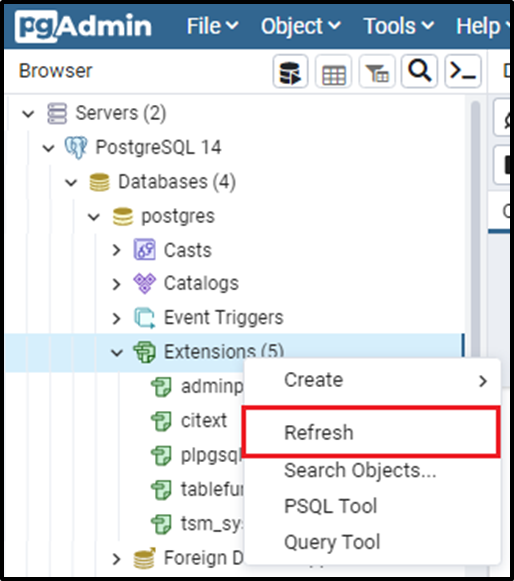Image resolution: width=514 pixels, height=581 pixels.
Task: Select the postgres database item
Action: click(178, 216)
